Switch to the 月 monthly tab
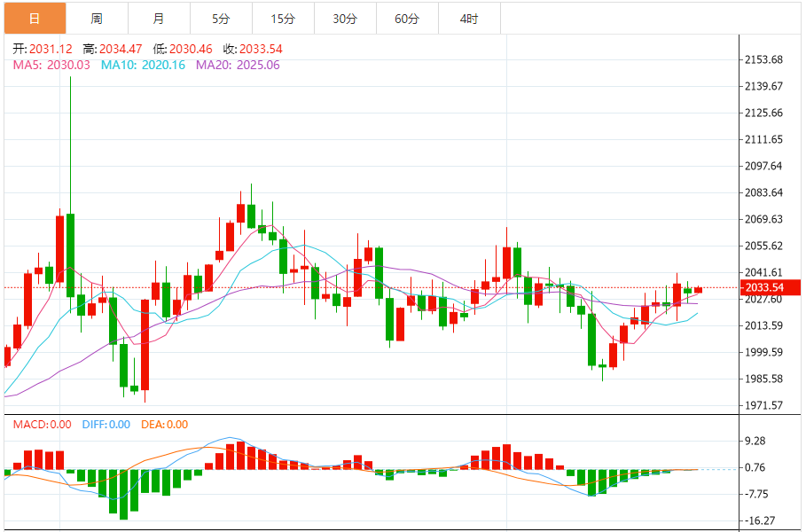Viewport: 806px width, 532px height. [160, 19]
